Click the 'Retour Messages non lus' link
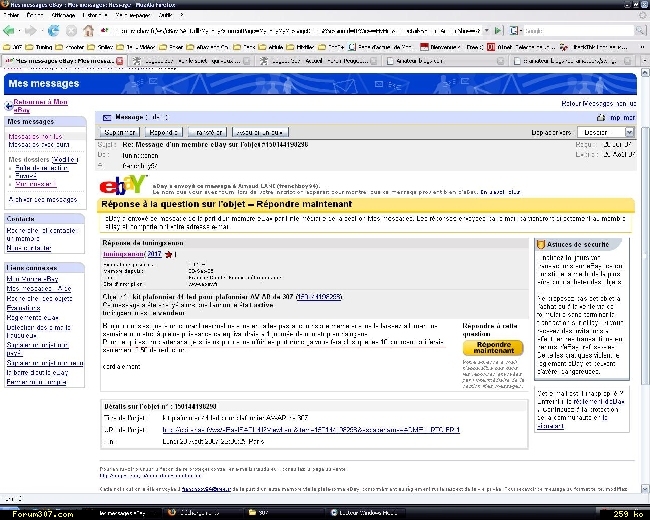The image size is (650, 520). [x=599, y=104]
